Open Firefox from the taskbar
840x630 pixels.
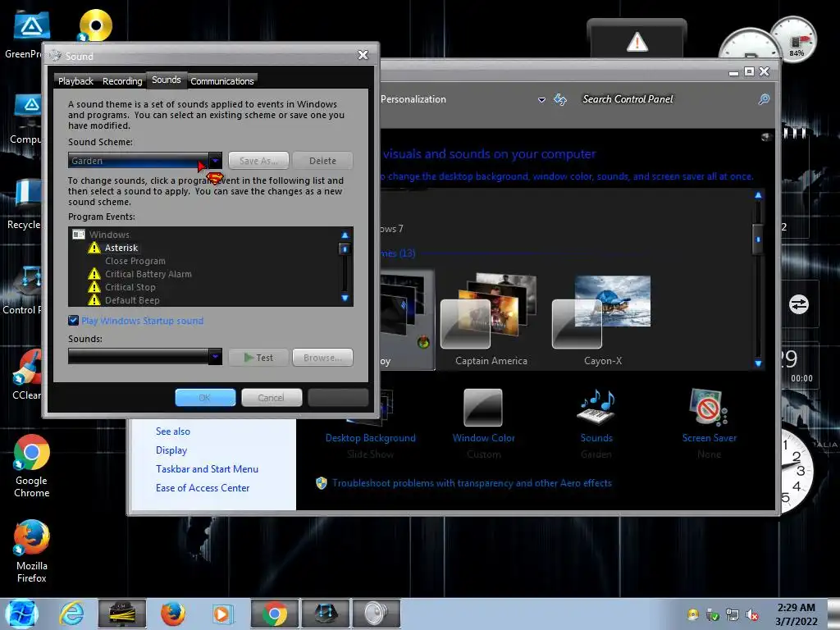pyautogui.click(x=172, y=614)
